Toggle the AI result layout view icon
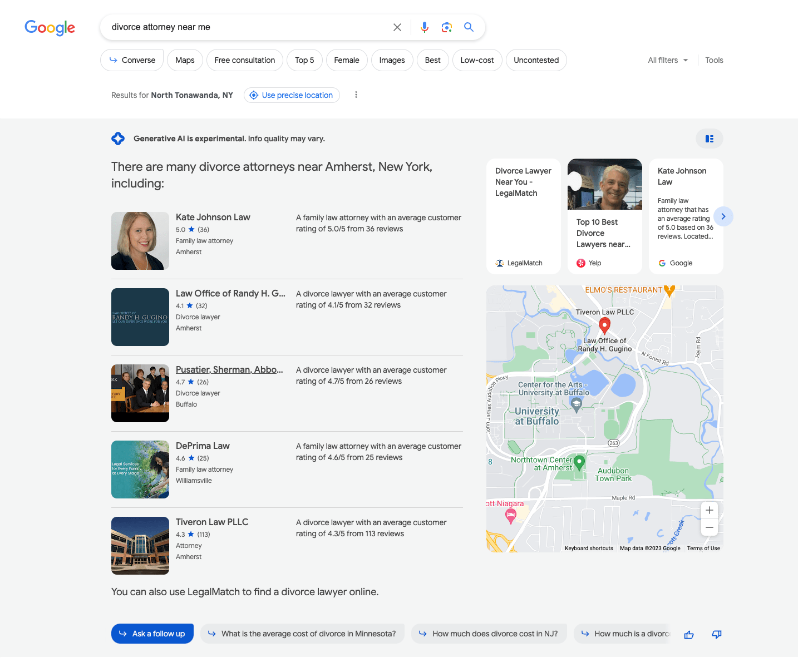Image resolution: width=798 pixels, height=672 pixels. [x=710, y=139]
